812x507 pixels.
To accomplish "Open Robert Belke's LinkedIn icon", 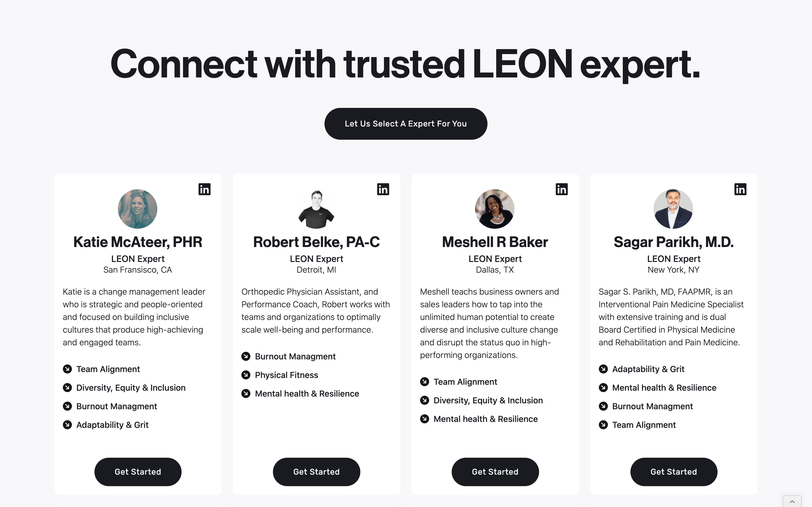I will [x=383, y=190].
